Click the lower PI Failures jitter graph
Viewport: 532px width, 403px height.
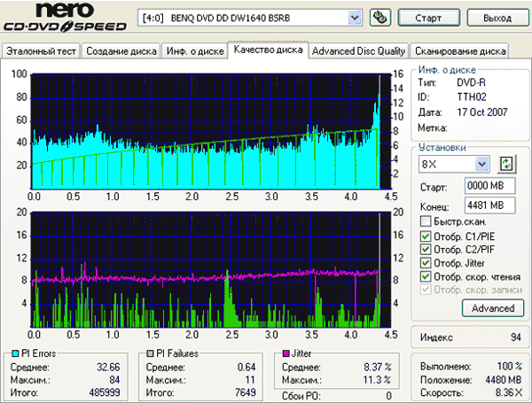coord(211,270)
